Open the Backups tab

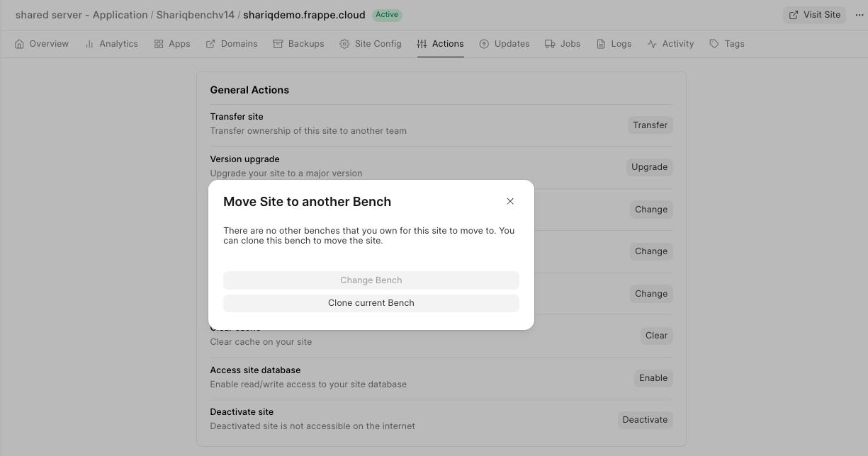[298, 44]
